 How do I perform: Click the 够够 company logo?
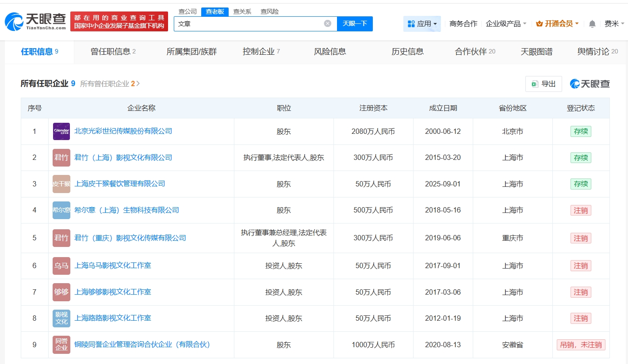click(61, 292)
